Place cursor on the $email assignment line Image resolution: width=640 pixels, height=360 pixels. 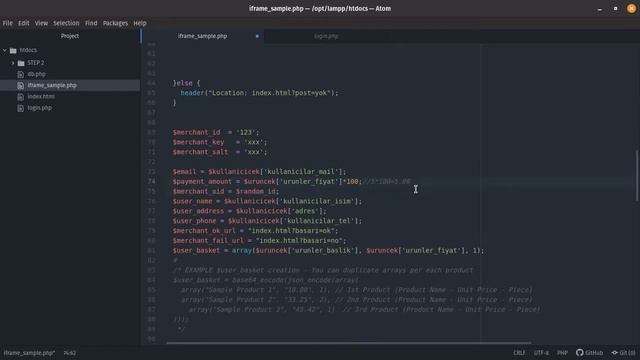point(259,171)
